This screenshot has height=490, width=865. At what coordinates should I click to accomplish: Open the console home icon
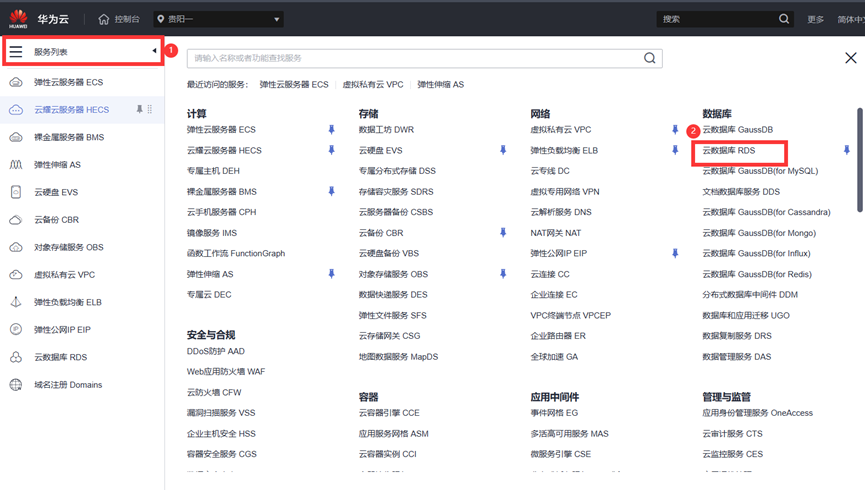pyautogui.click(x=104, y=19)
